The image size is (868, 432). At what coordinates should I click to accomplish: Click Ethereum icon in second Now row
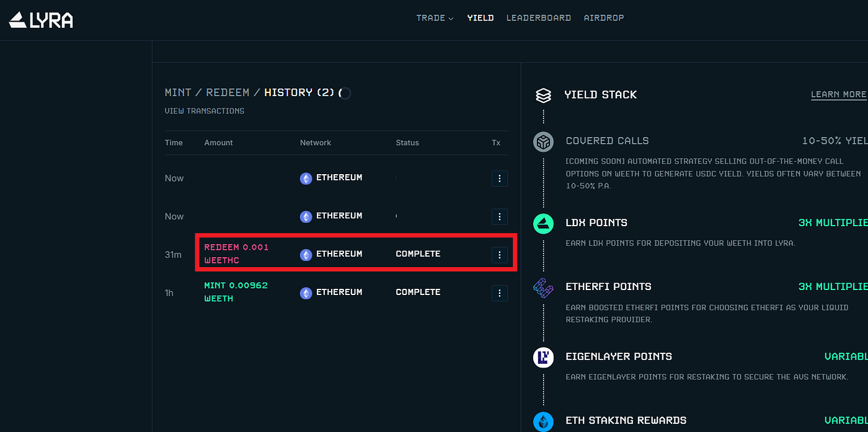point(306,217)
